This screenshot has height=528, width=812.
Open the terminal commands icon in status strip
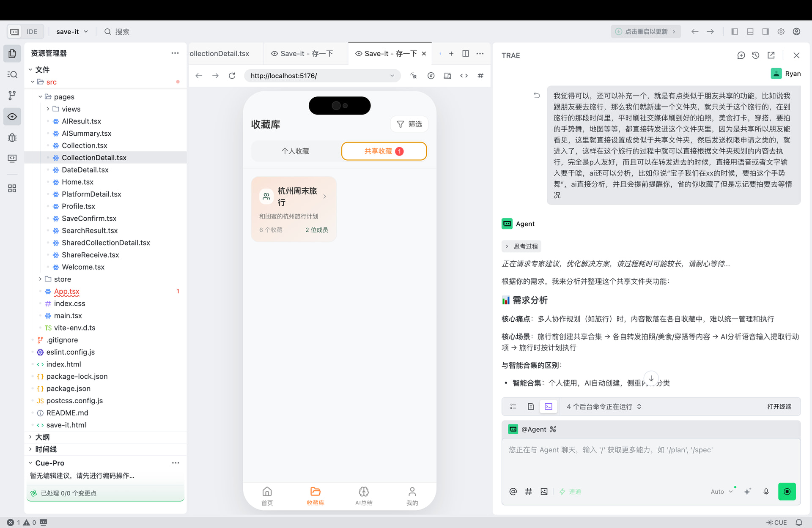tap(549, 407)
